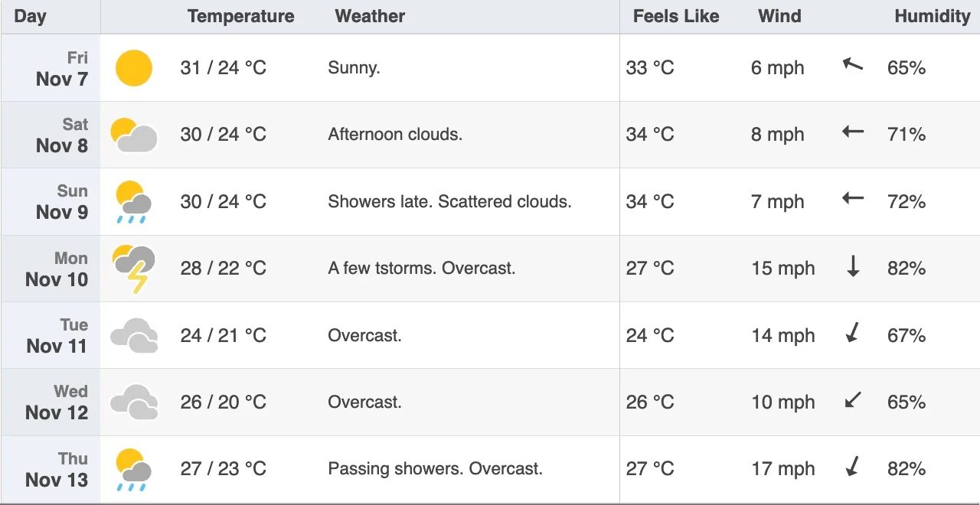Click the Wind column header
The image size is (980, 505).
pos(779,16)
